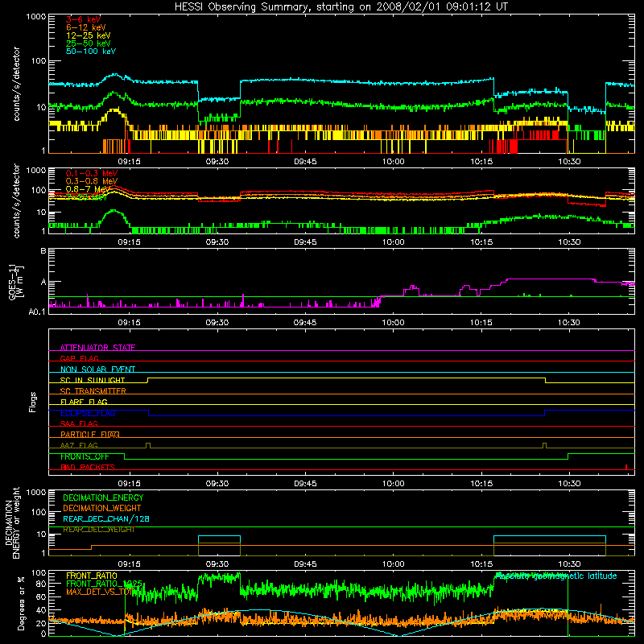Click the DECIMATION_WEIGHT legend label
The width and height of the screenshot is (644, 644).
[x=102, y=508]
